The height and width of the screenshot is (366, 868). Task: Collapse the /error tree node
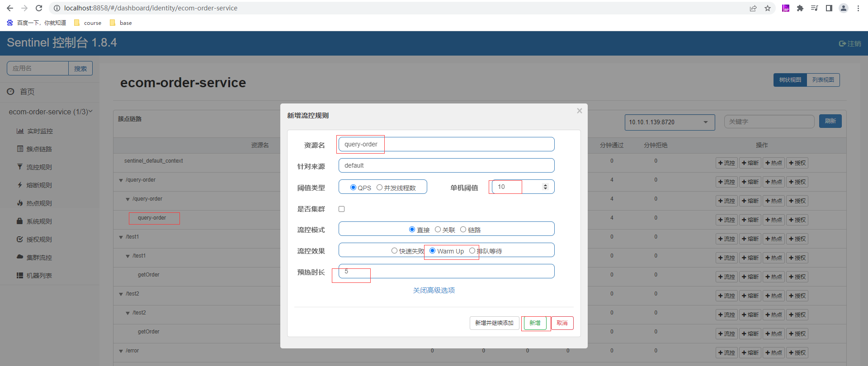coord(121,351)
